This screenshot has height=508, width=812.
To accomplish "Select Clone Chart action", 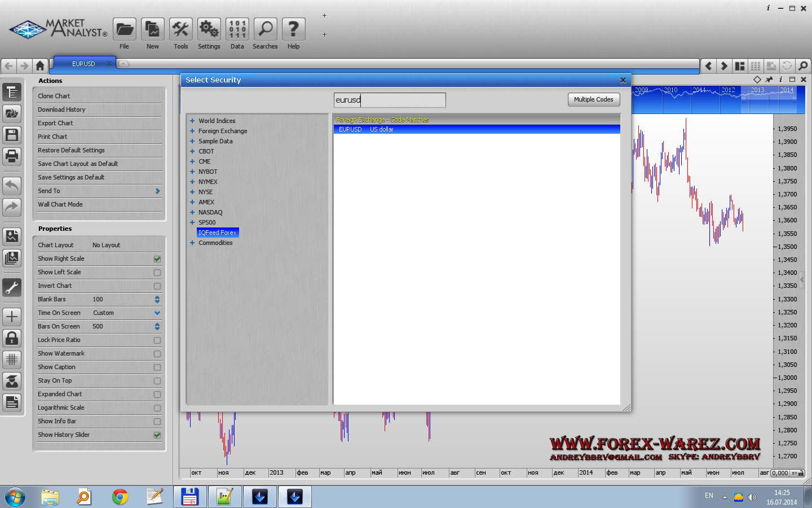I will pyautogui.click(x=54, y=96).
